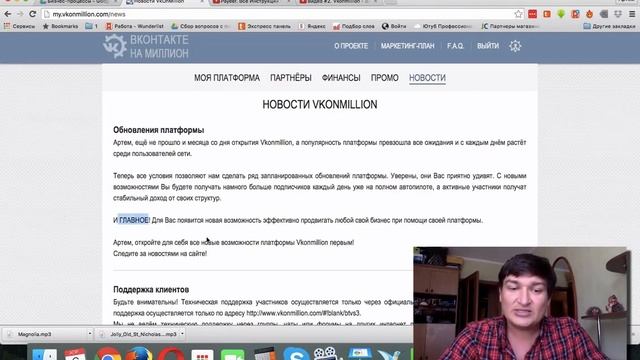Open the Подбор слов bookmark
The width and height of the screenshot is (640, 360).
coord(354,26)
